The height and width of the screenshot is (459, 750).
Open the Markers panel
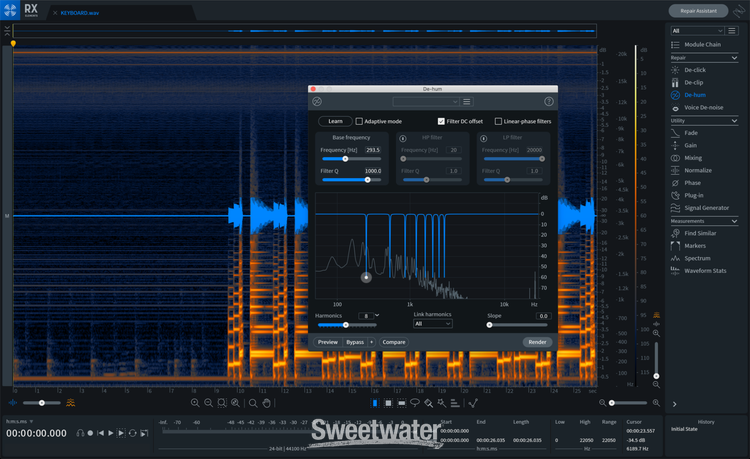[689, 246]
